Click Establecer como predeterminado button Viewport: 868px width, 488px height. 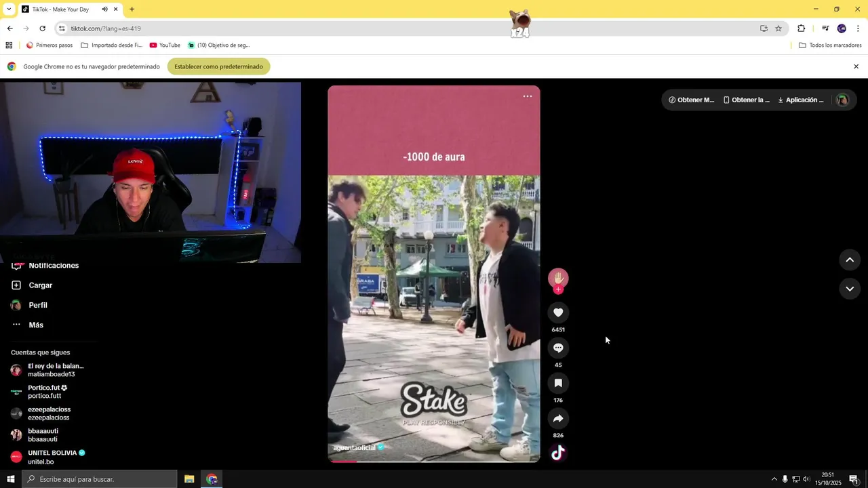coord(218,66)
